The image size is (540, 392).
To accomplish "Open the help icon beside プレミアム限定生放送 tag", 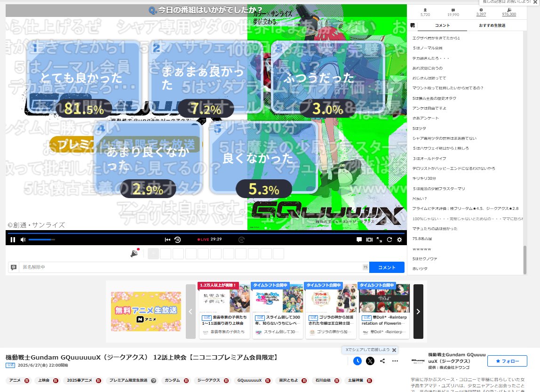I will [x=154, y=381].
